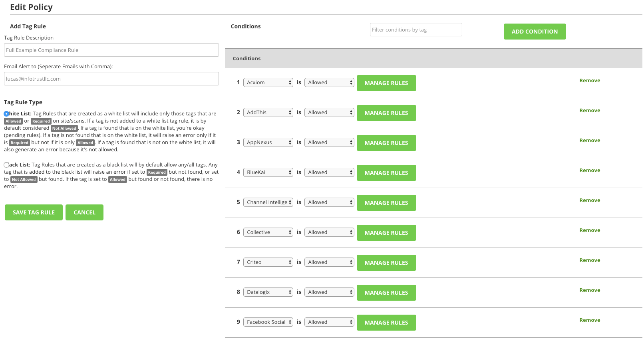Open the AppNexus tag dropdown
Image resolution: width=644 pixels, height=339 pixels.
tap(268, 143)
